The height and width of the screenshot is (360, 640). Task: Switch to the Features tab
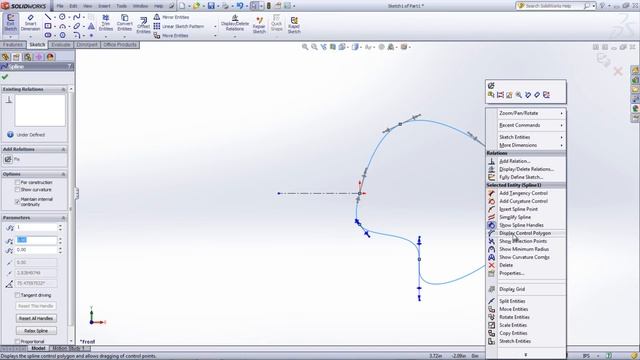coord(13,44)
